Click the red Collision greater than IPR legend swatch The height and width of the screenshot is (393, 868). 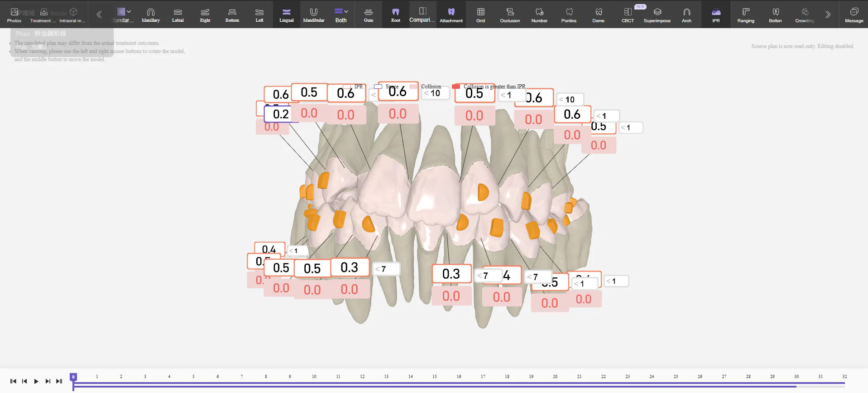point(456,86)
